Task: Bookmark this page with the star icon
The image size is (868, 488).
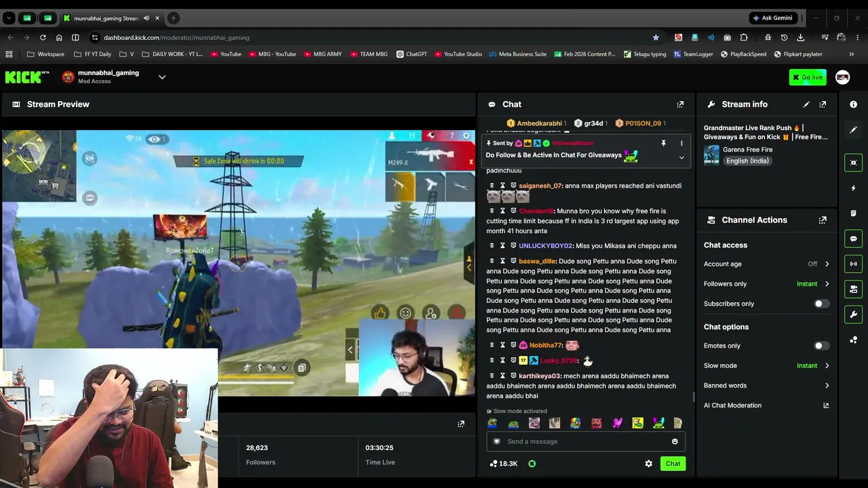Action: [x=656, y=37]
